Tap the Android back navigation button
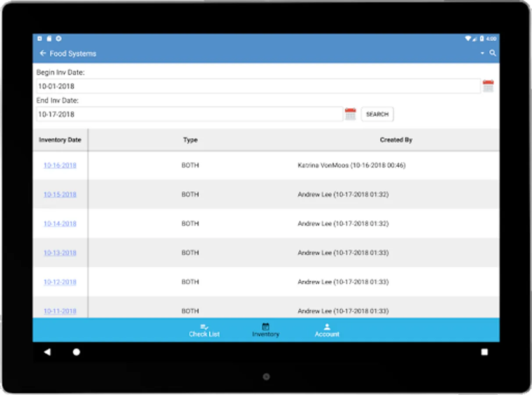This screenshot has width=532, height=395. (47, 352)
